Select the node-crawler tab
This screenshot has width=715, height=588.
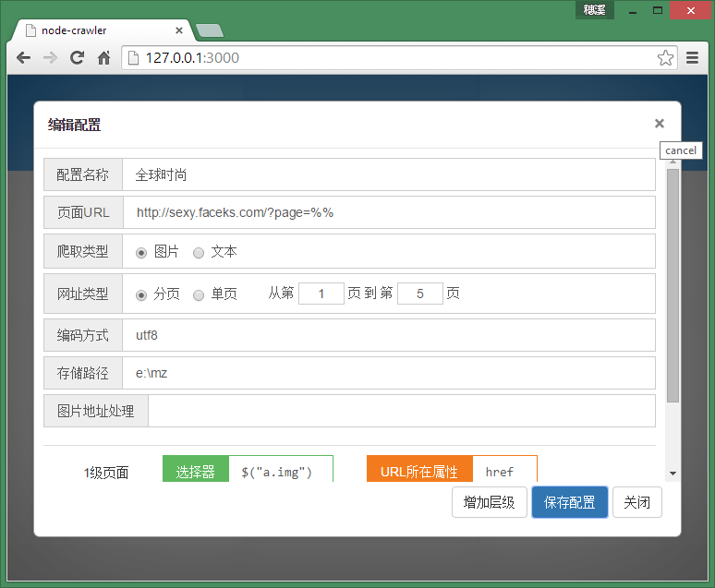(101, 30)
